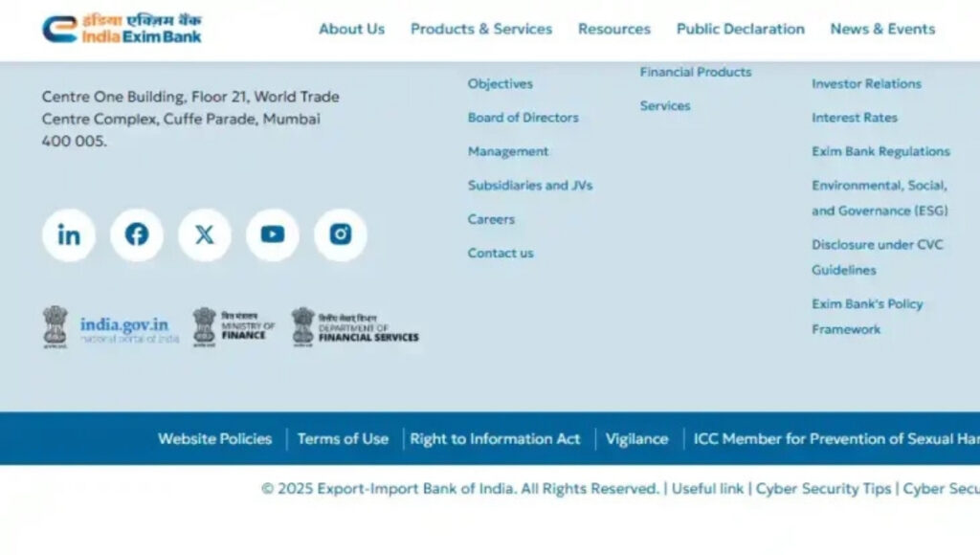The width and height of the screenshot is (980, 555).
Task: Open ICC Member for Prevention link
Action: (836, 439)
